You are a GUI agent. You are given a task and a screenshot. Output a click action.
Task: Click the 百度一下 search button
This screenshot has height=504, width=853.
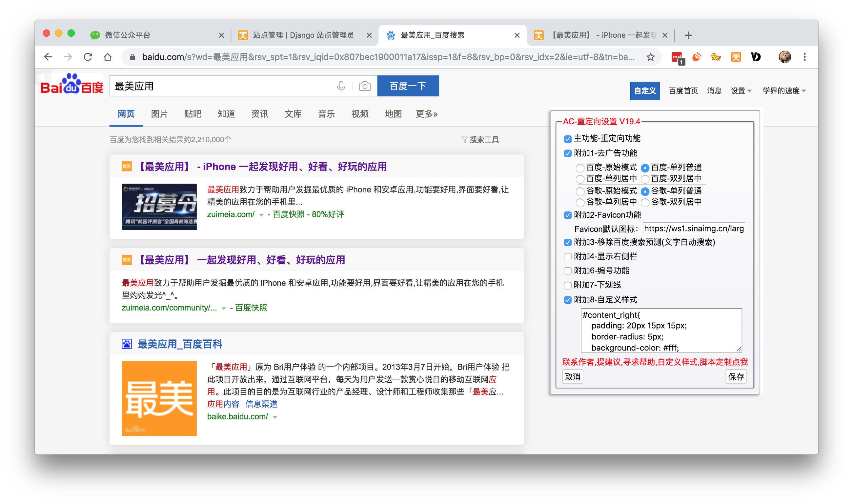tap(408, 86)
